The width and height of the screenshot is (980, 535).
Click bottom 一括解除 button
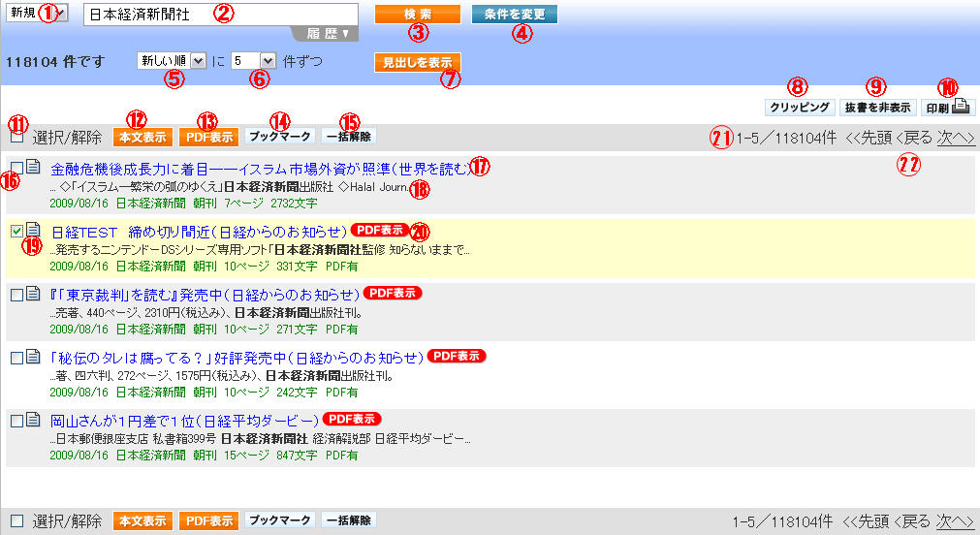tap(349, 520)
